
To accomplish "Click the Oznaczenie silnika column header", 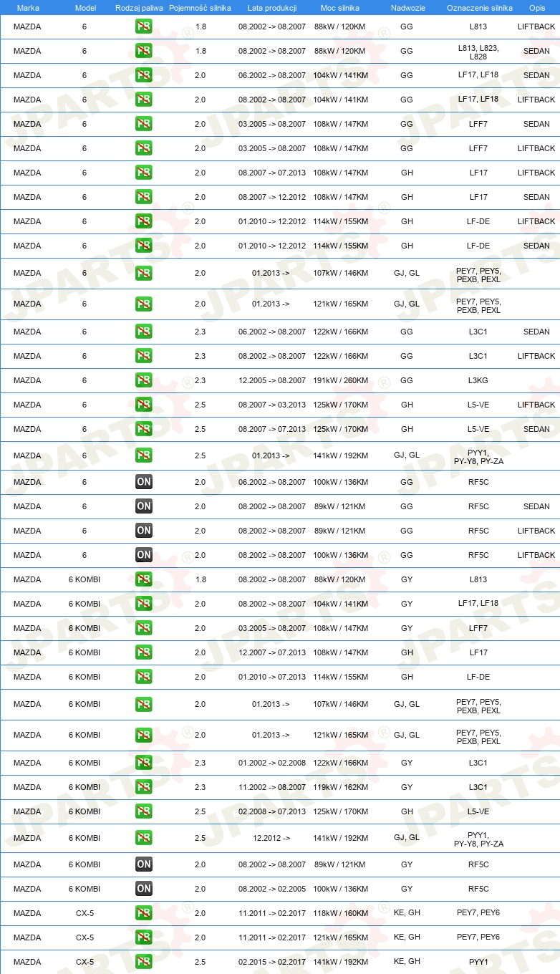I will [x=480, y=7].
